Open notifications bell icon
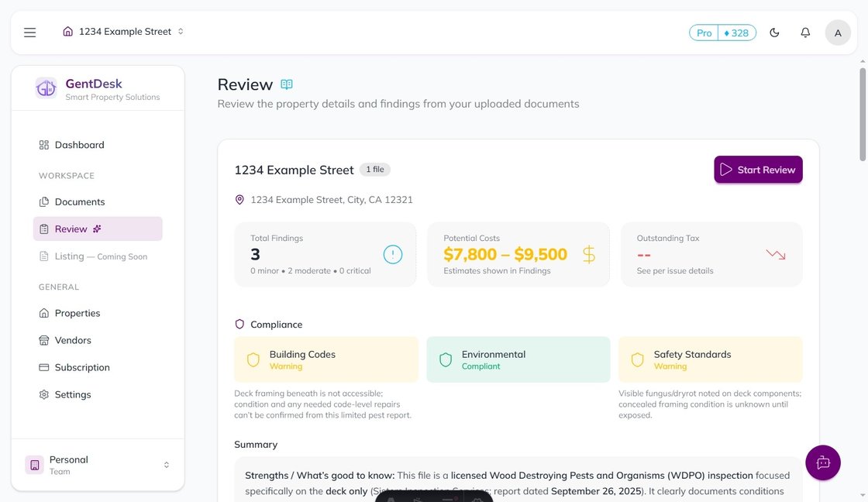The width and height of the screenshot is (868, 502). pos(805,33)
